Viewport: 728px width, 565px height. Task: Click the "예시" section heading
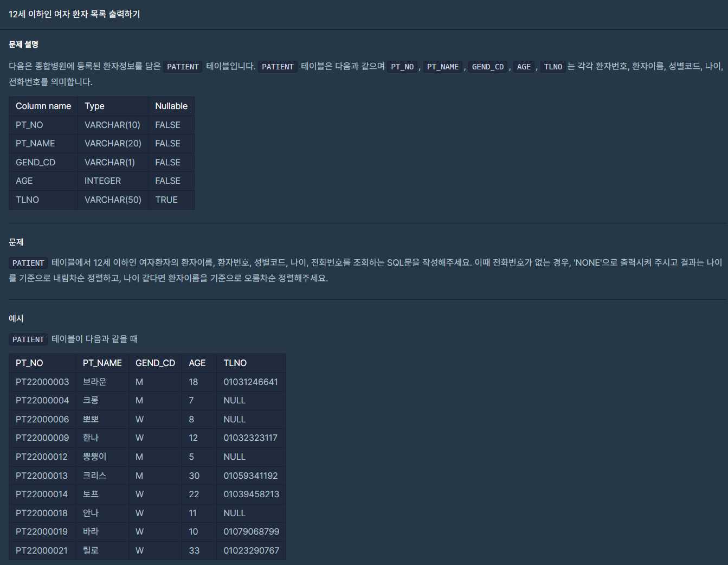click(x=16, y=319)
